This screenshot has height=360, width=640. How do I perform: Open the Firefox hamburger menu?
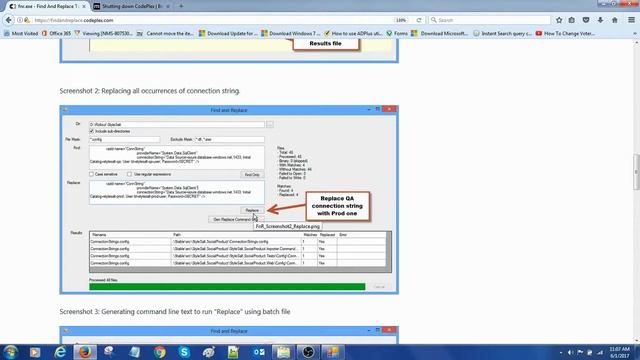tap(631, 20)
